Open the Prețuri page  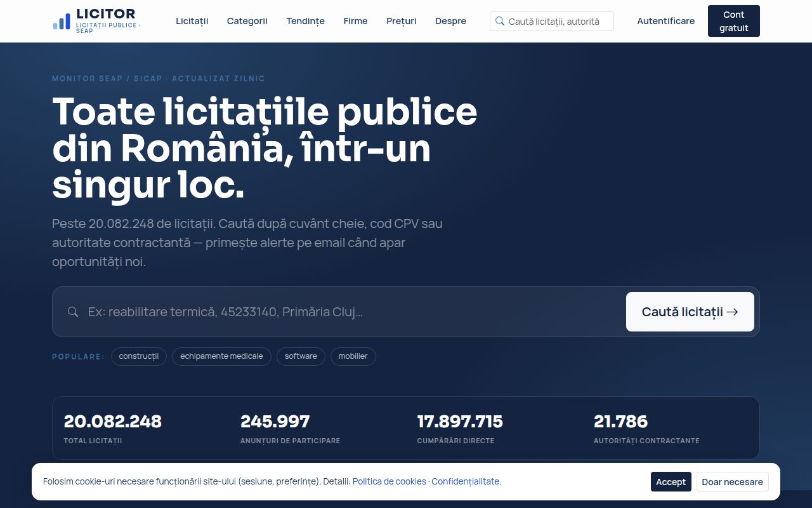402,21
